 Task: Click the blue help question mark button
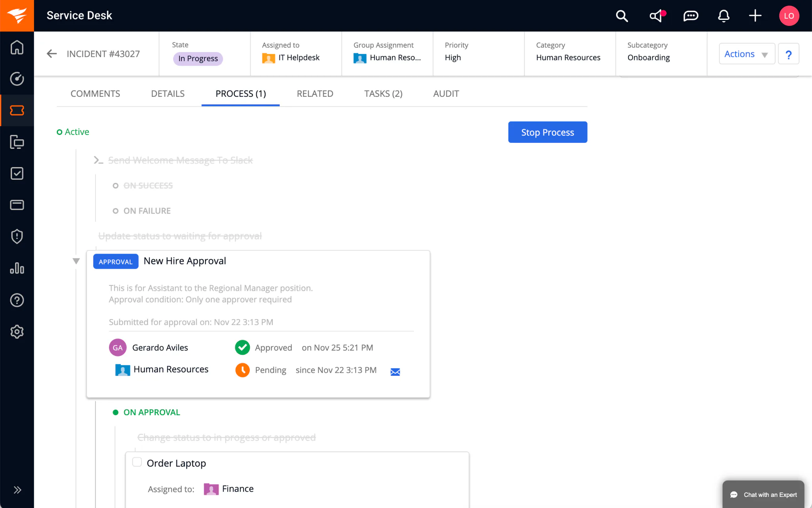[789, 54]
